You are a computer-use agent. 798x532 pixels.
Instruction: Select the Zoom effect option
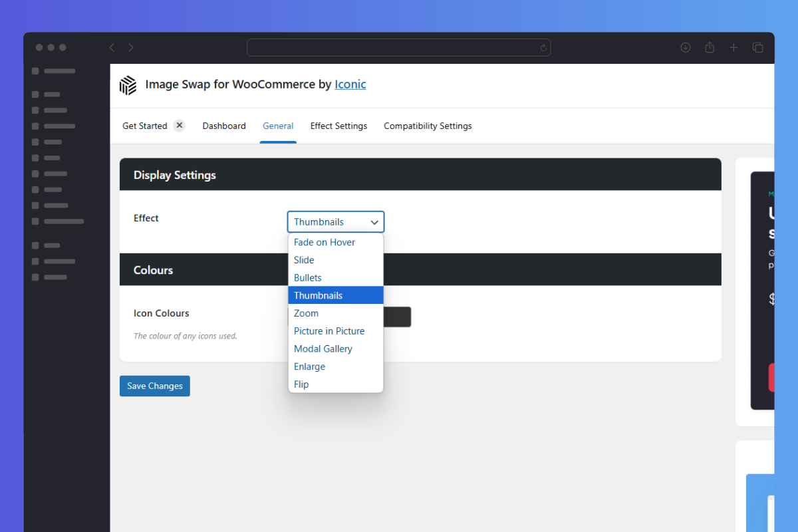click(307, 313)
